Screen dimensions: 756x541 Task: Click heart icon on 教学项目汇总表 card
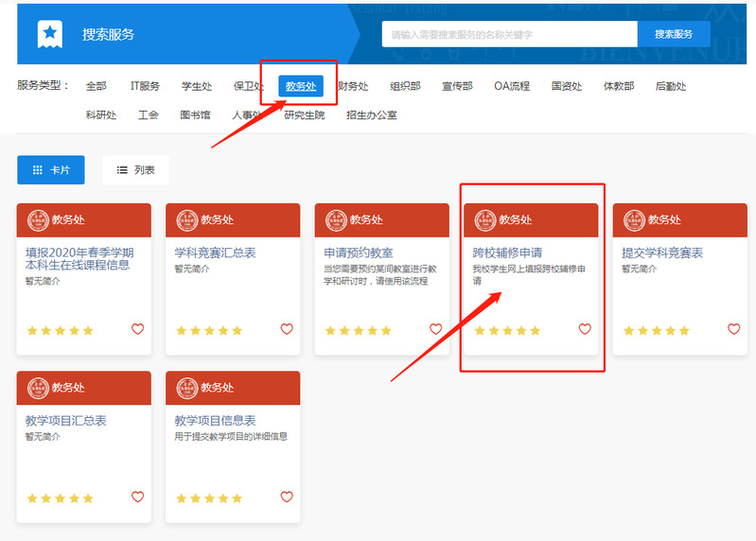pyautogui.click(x=137, y=497)
